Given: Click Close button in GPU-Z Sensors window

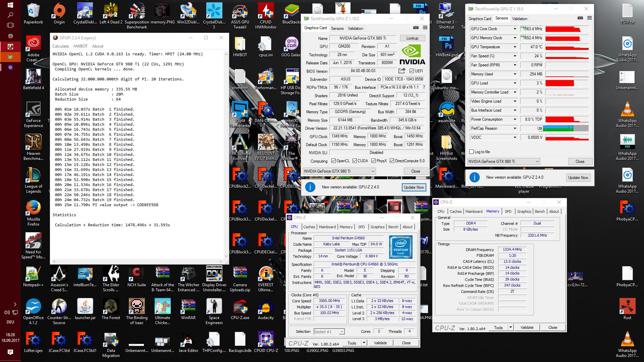Looking at the screenshot, I should [580, 161].
